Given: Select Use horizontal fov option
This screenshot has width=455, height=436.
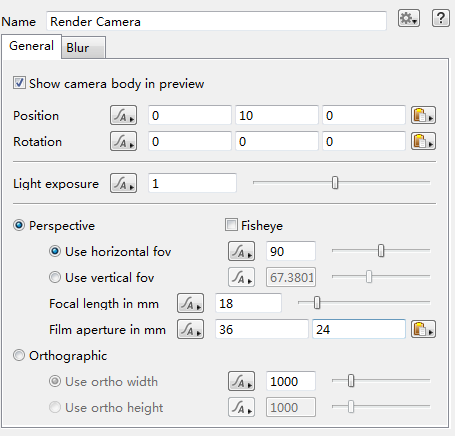Looking at the screenshot, I should coord(55,251).
